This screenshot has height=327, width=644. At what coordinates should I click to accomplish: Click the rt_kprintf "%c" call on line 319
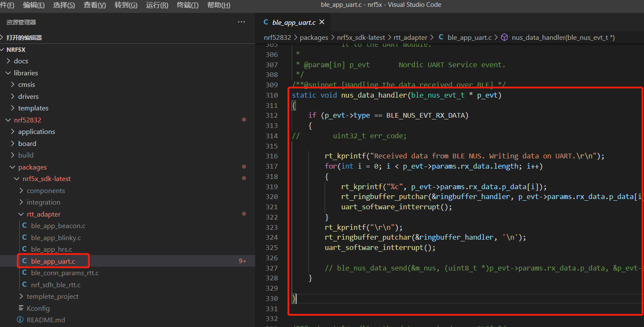(444, 187)
